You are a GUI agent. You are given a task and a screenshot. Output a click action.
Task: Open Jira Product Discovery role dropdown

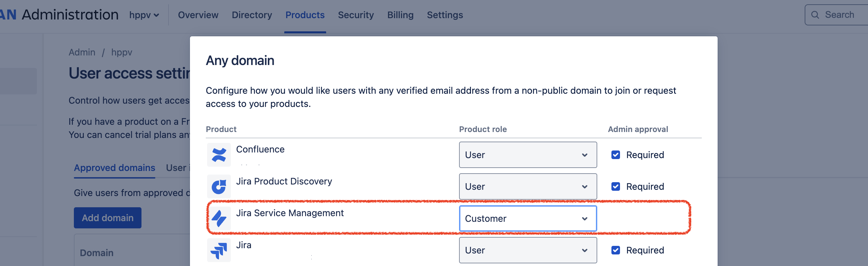coord(528,186)
